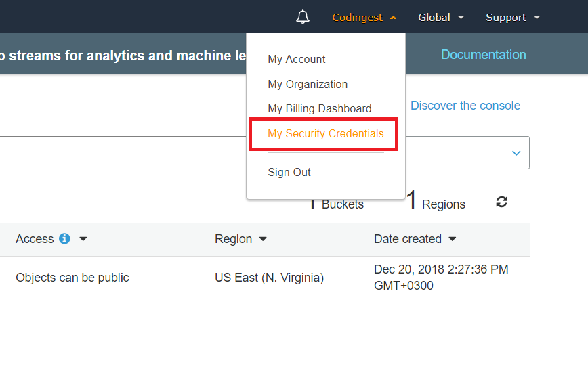Screen dimensions: 588x371
Task: Click Sign Out in account menu
Action: coord(289,173)
